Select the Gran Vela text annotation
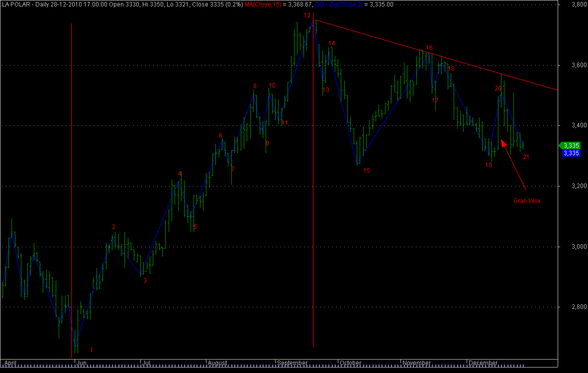 point(526,201)
